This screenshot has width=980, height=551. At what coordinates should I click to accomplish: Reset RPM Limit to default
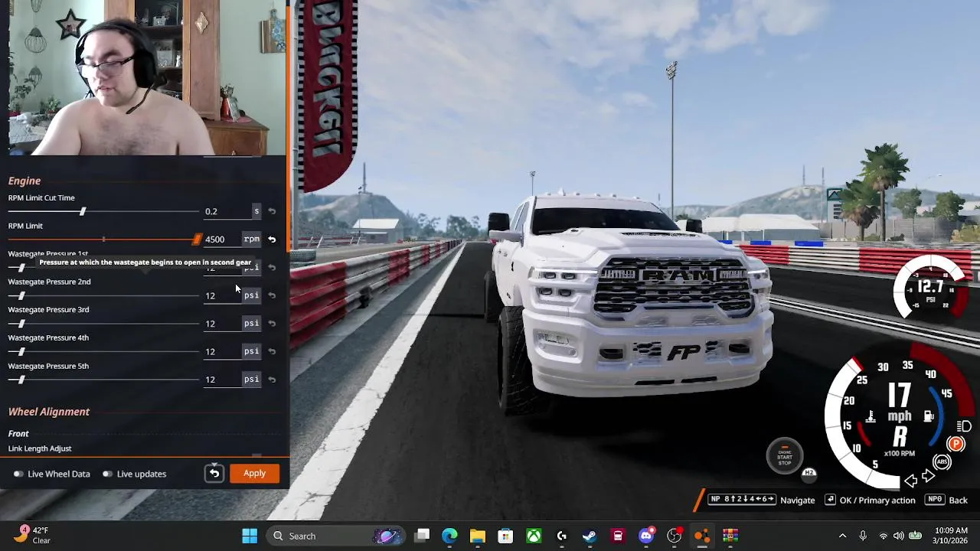pos(272,240)
